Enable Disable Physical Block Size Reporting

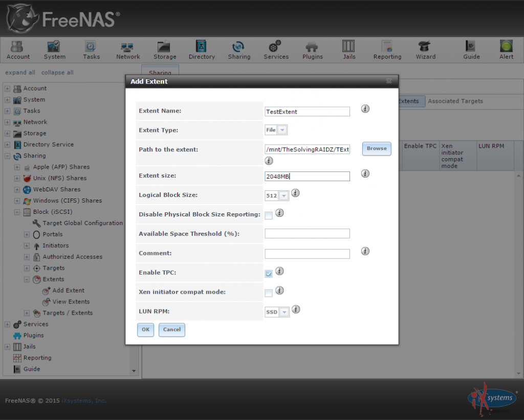268,215
